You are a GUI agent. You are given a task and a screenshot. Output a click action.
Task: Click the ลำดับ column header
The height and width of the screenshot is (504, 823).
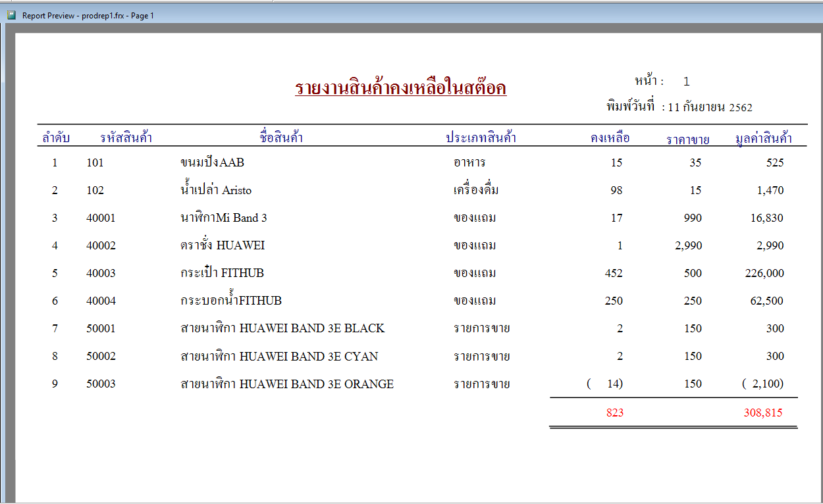click(56, 138)
